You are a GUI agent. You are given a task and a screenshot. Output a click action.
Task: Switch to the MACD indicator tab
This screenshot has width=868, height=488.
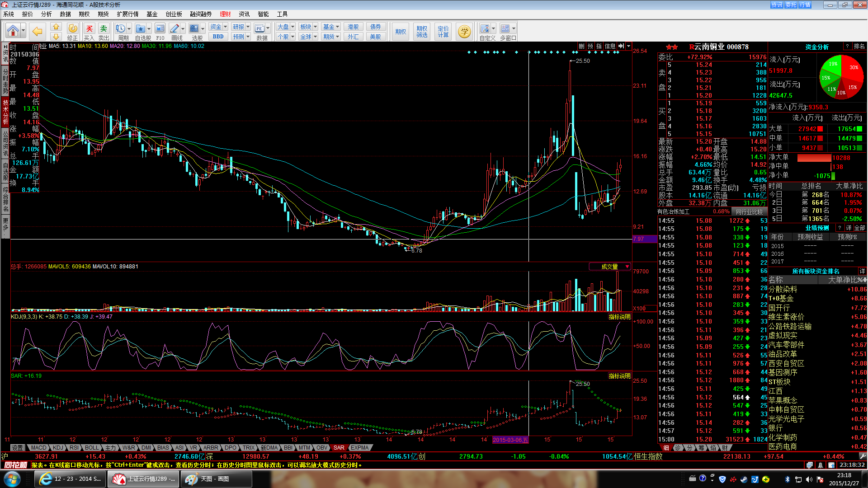38,448
